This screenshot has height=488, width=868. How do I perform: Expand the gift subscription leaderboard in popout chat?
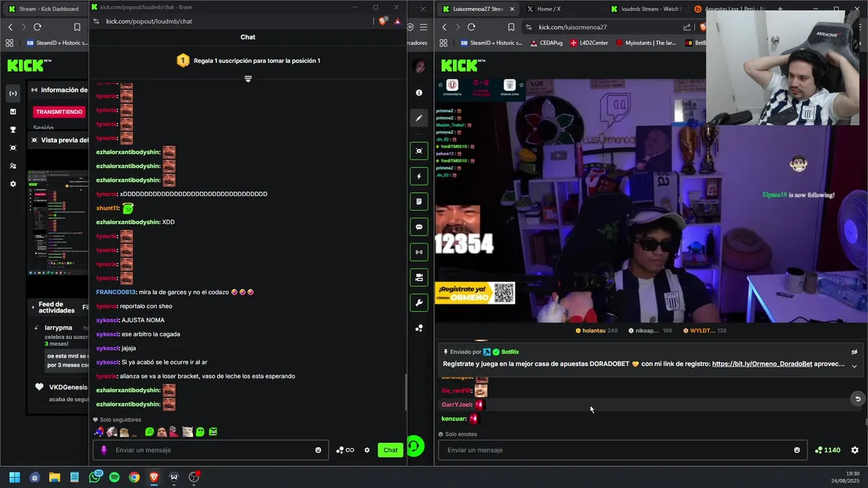click(248, 79)
